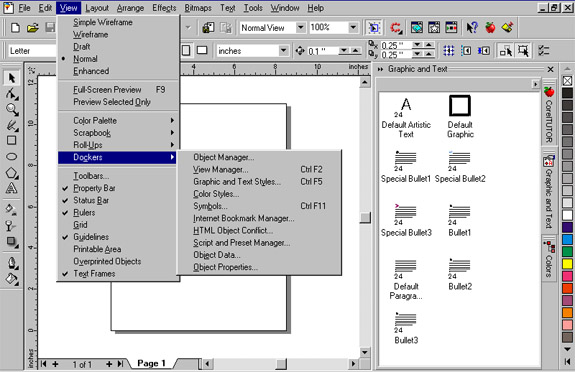Screen dimensions: 575x372
Task: Select Normal view quality radio option
Action: pyautogui.click(x=85, y=59)
